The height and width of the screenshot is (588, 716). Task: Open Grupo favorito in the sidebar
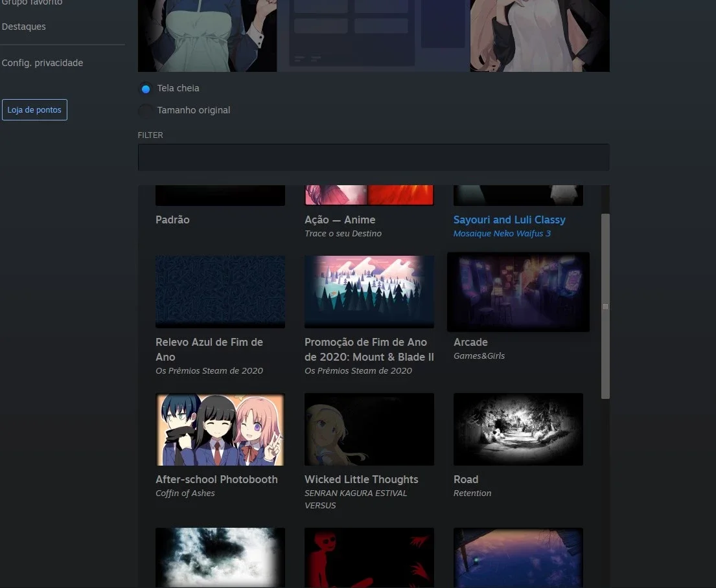coord(32,3)
